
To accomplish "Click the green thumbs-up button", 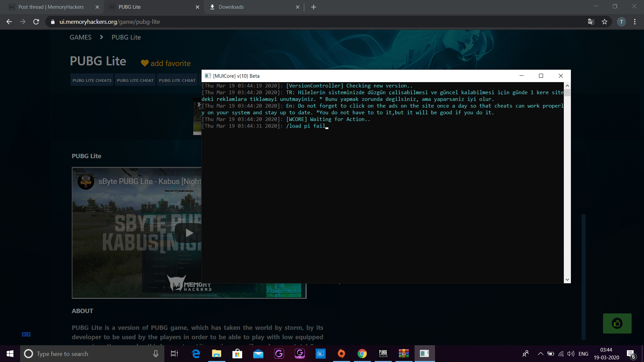I will coord(617,323).
